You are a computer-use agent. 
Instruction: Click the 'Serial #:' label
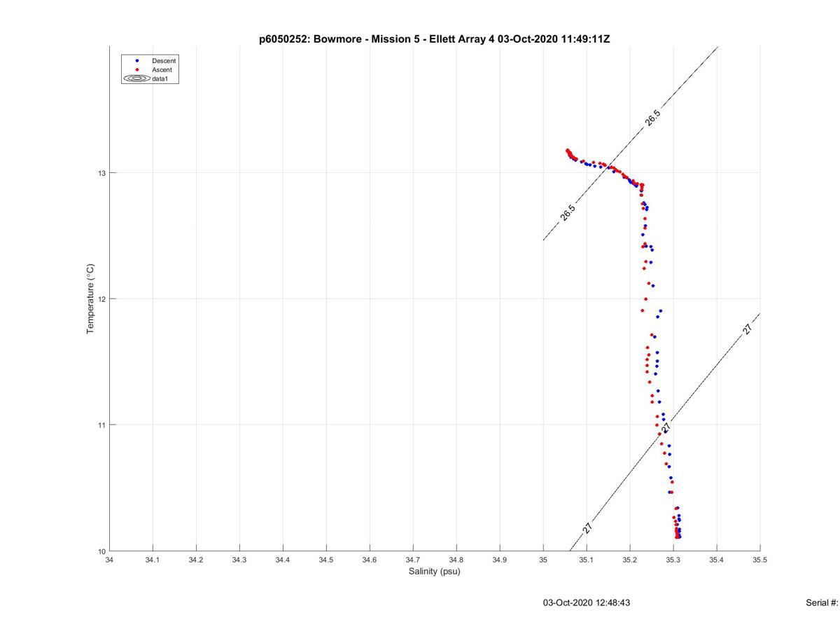click(822, 602)
